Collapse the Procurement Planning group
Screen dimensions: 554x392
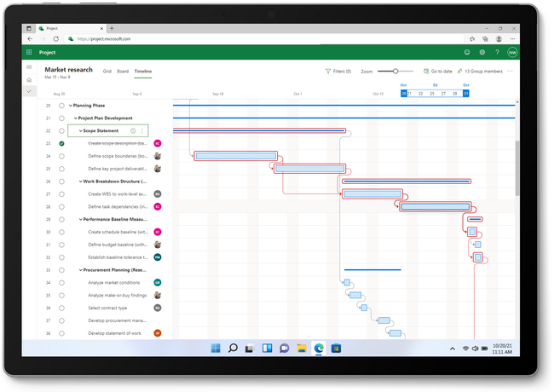click(x=81, y=270)
